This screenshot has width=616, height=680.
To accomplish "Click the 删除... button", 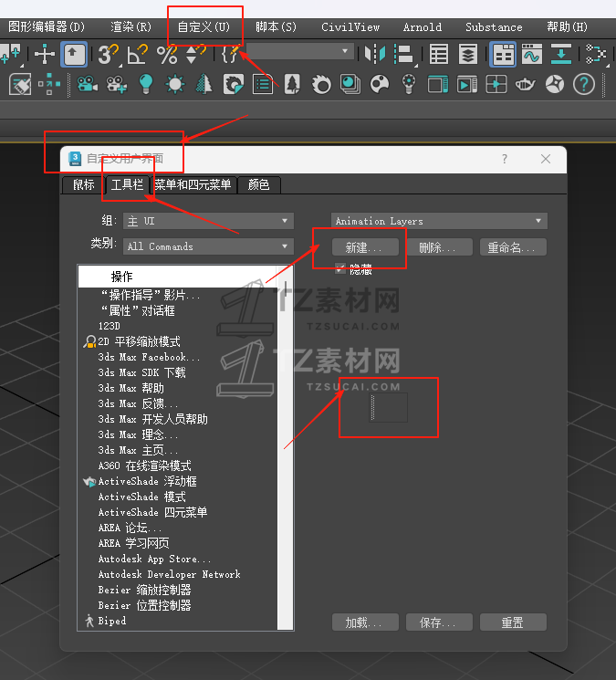I will click(439, 247).
